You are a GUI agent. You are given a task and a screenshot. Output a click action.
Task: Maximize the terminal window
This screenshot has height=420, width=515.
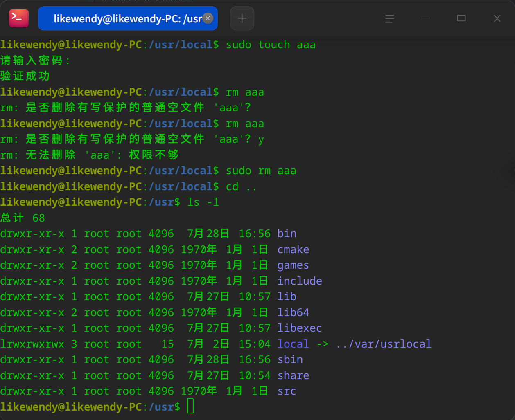[461, 18]
